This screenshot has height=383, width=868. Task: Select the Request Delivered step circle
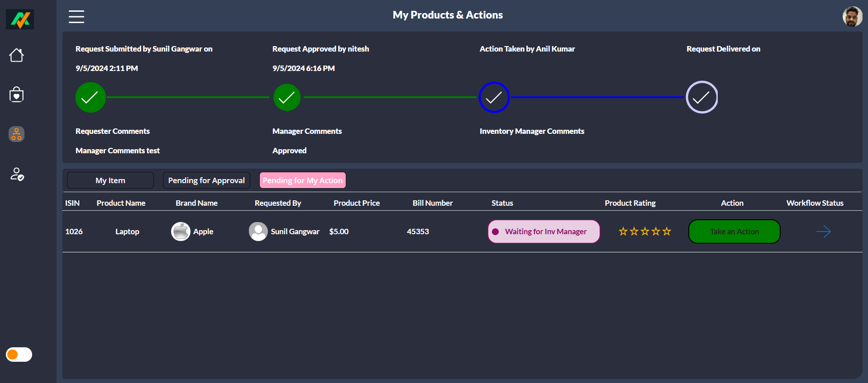(701, 97)
